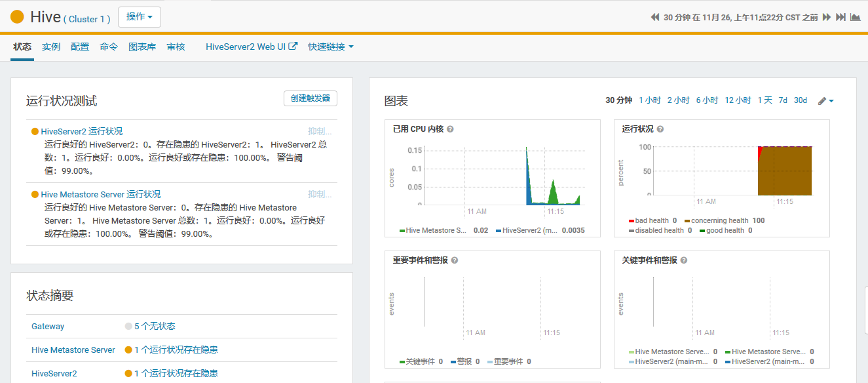Open the 配置 tab
This screenshot has width=868, height=383.
click(80, 47)
